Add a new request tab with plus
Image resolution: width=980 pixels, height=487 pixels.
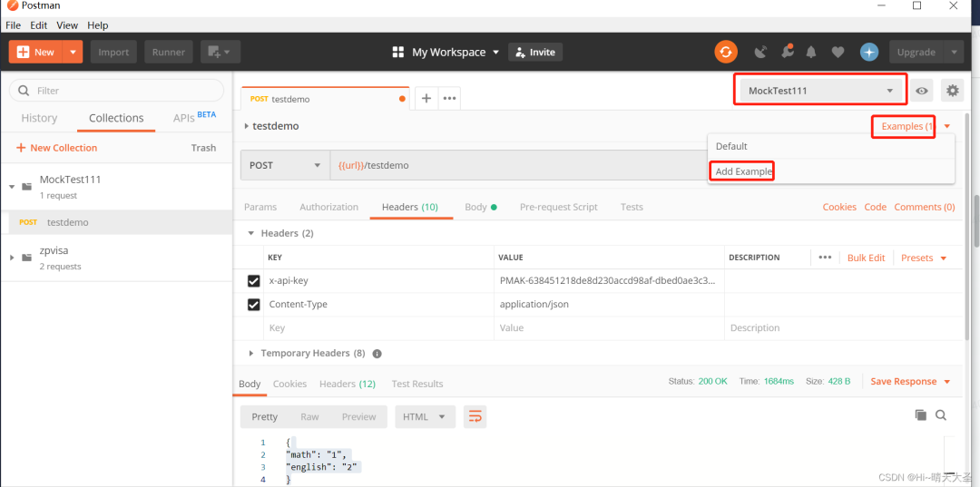click(x=426, y=98)
